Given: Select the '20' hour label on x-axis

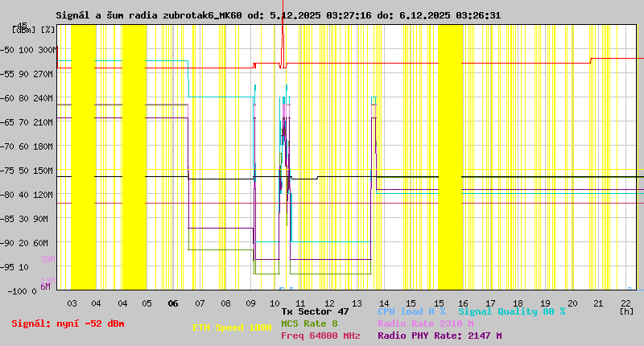Looking at the screenshot, I should pos(572,303).
